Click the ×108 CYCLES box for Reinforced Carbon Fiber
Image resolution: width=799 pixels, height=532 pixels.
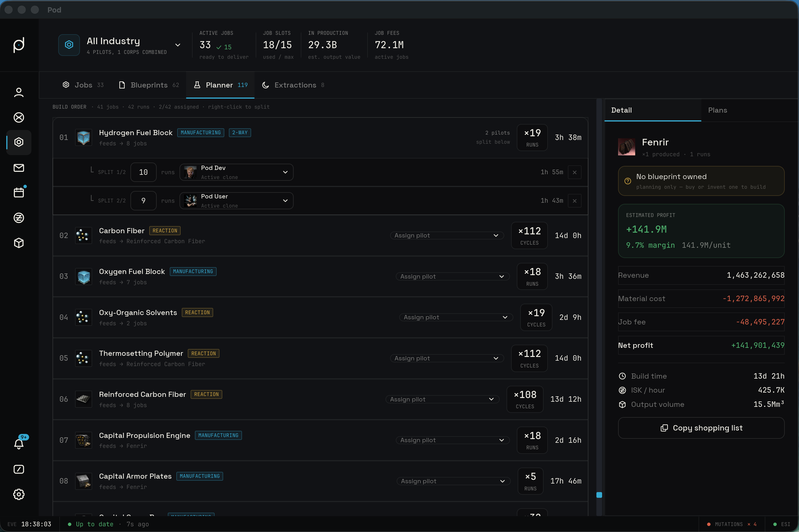(525, 399)
